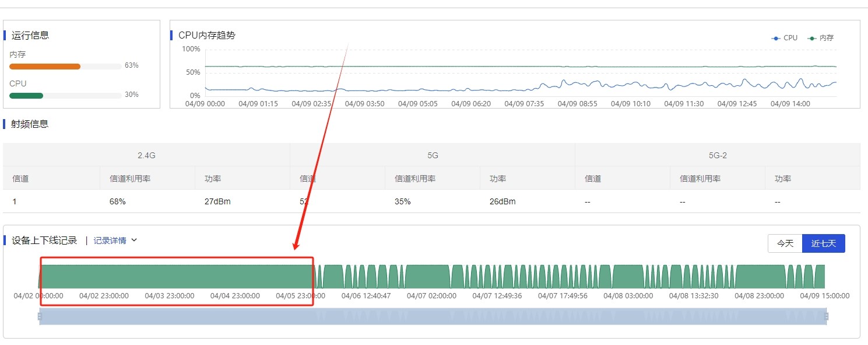Viewport: 868px width, 345px height.
Task: Click the right handle of timeline zoom slider
Action: pyautogui.click(x=826, y=316)
